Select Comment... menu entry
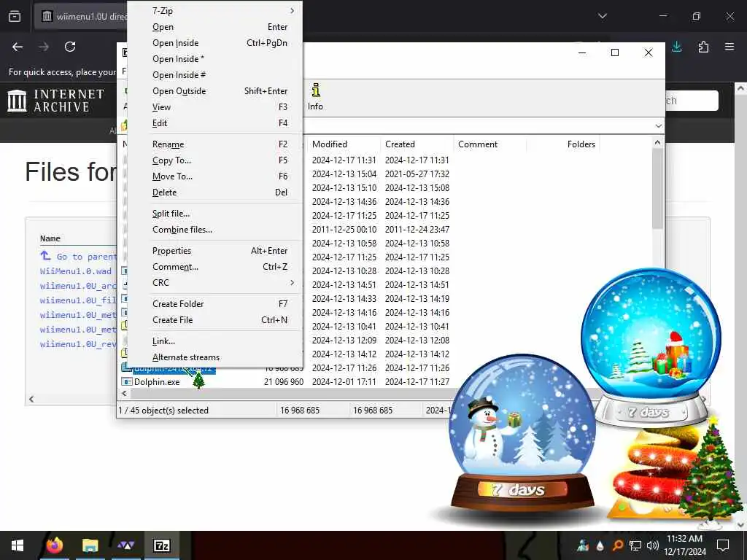 click(x=215, y=267)
